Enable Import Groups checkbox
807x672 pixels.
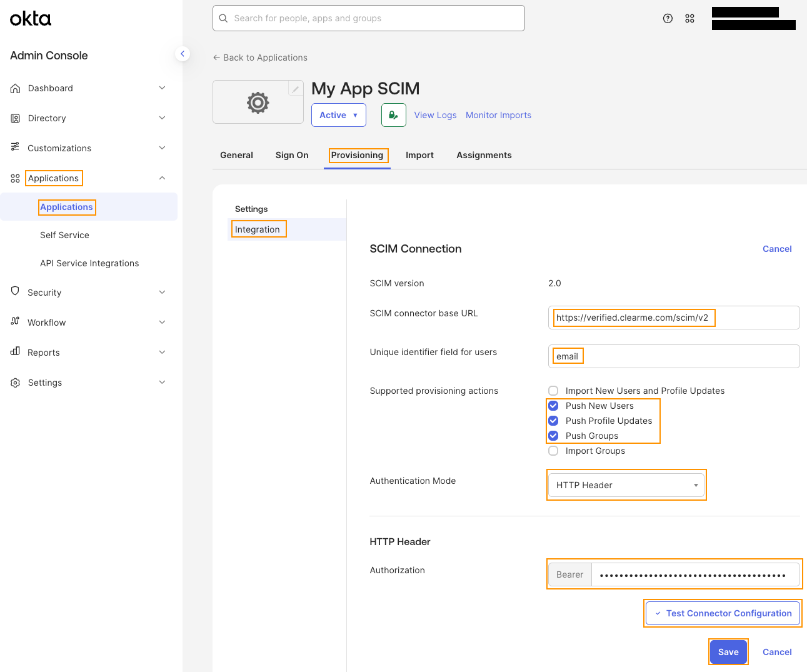(x=553, y=451)
